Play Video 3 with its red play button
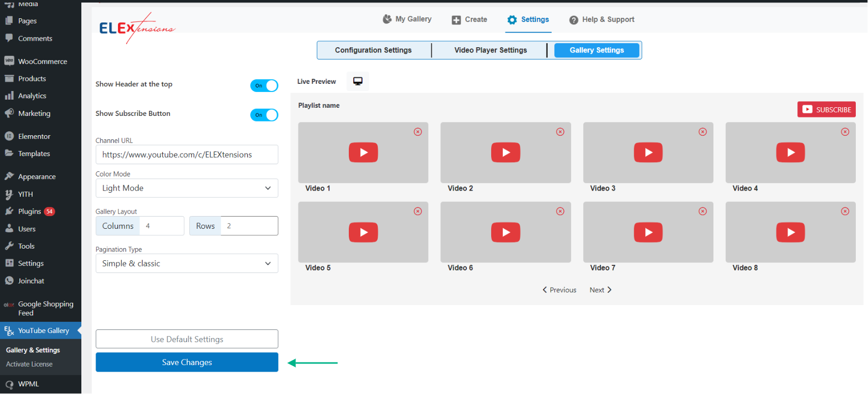The height and width of the screenshot is (394, 868). tap(648, 153)
